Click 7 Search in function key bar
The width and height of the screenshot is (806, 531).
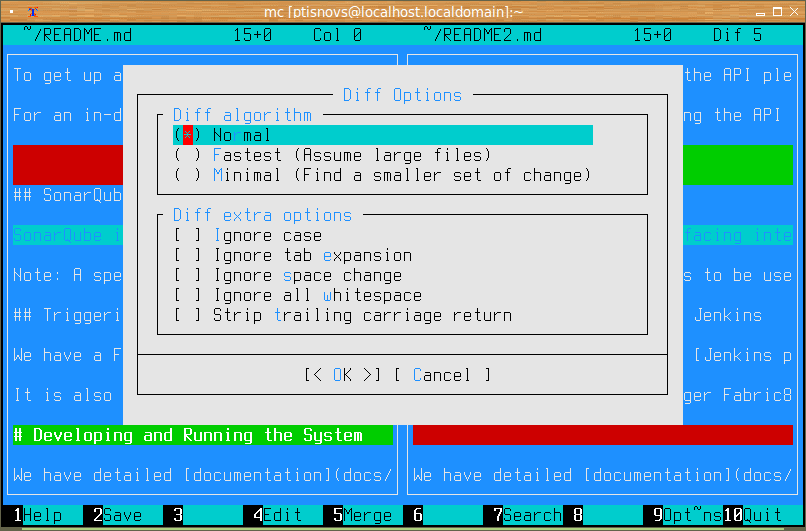(527, 515)
